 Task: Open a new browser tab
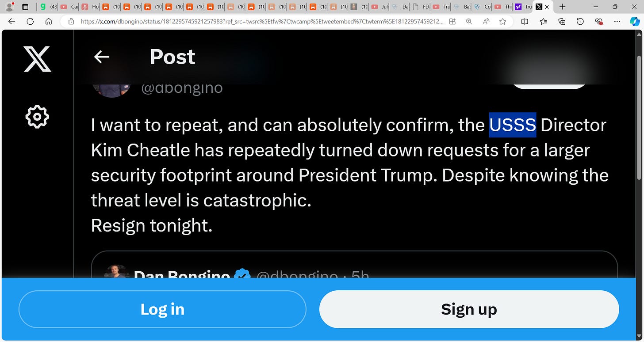click(562, 7)
